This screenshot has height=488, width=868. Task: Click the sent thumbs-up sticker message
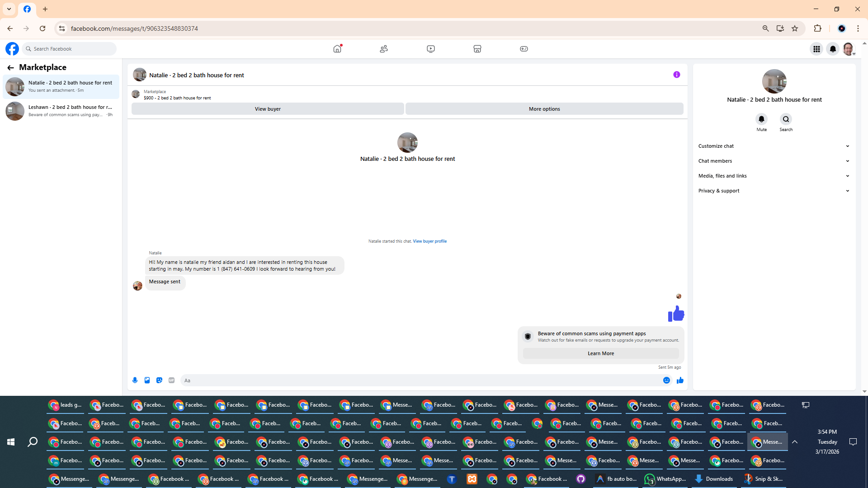click(676, 313)
